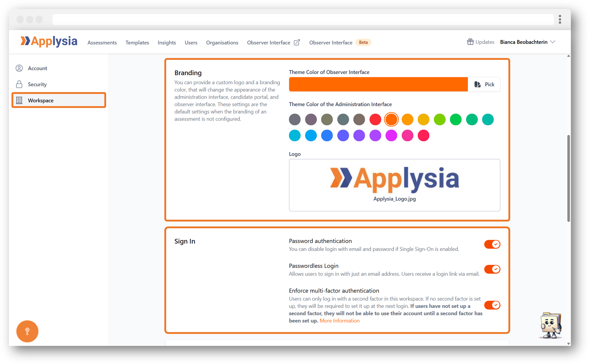589x364 pixels.
Task: Click the orange help question-mark button
Action: (27, 331)
